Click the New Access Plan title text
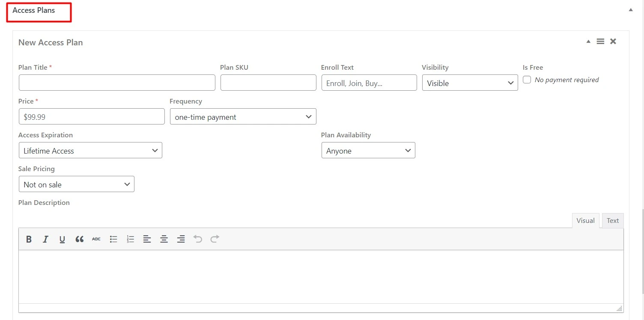 pos(51,42)
